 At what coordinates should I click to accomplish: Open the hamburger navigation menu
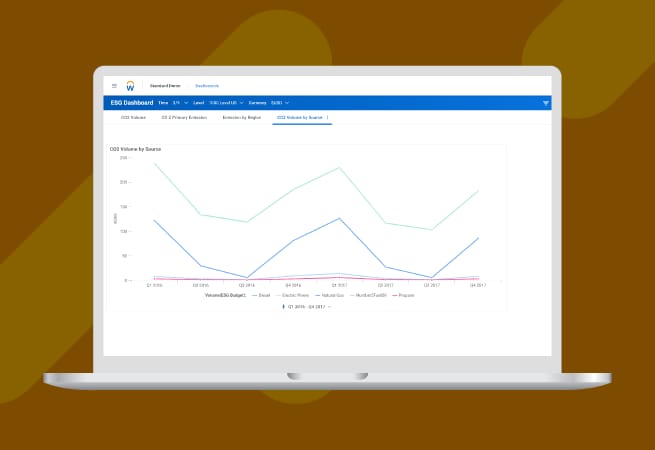114,86
